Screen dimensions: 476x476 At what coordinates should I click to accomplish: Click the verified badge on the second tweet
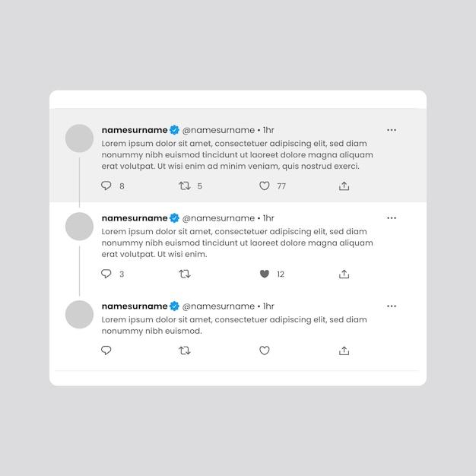pyautogui.click(x=174, y=218)
